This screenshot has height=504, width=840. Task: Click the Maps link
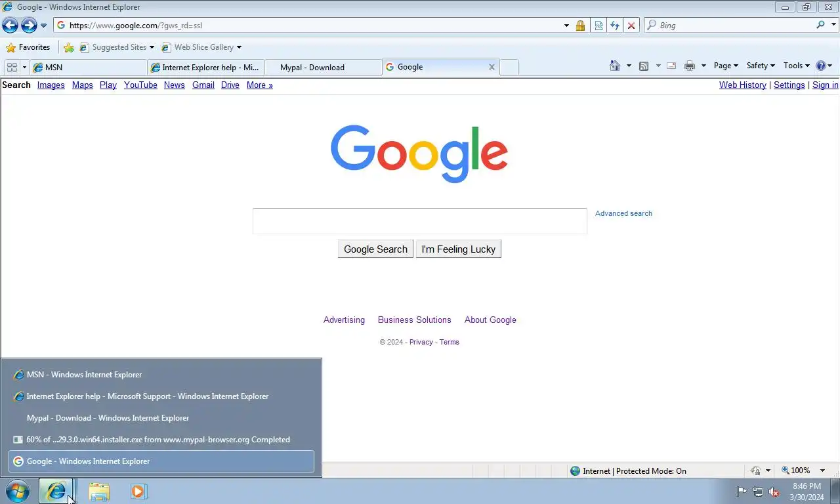coord(82,85)
